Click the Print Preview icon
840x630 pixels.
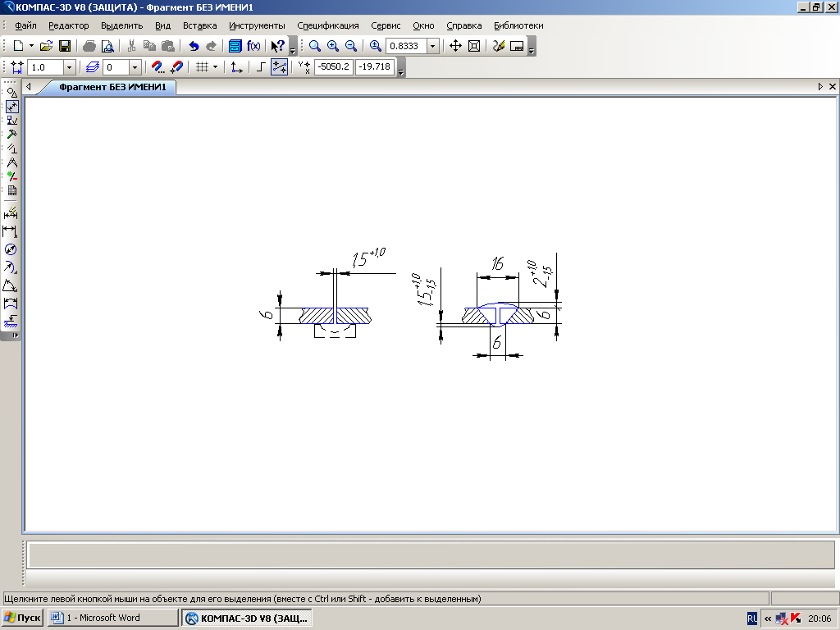pyautogui.click(x=107, y=46)
